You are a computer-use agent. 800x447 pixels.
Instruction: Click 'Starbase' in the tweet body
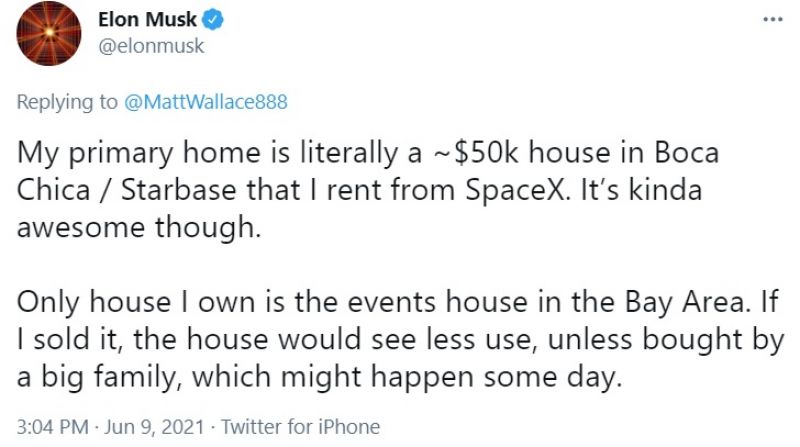[x=179, y=190]
